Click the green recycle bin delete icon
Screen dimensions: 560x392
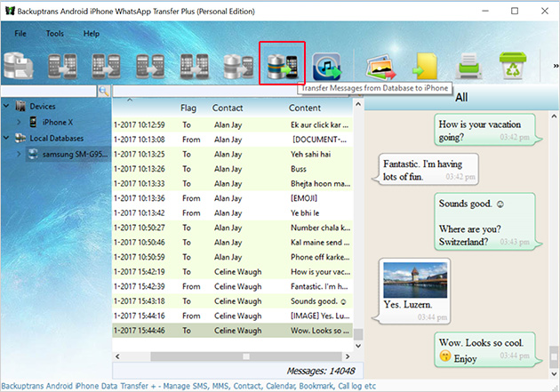[513, 66]
